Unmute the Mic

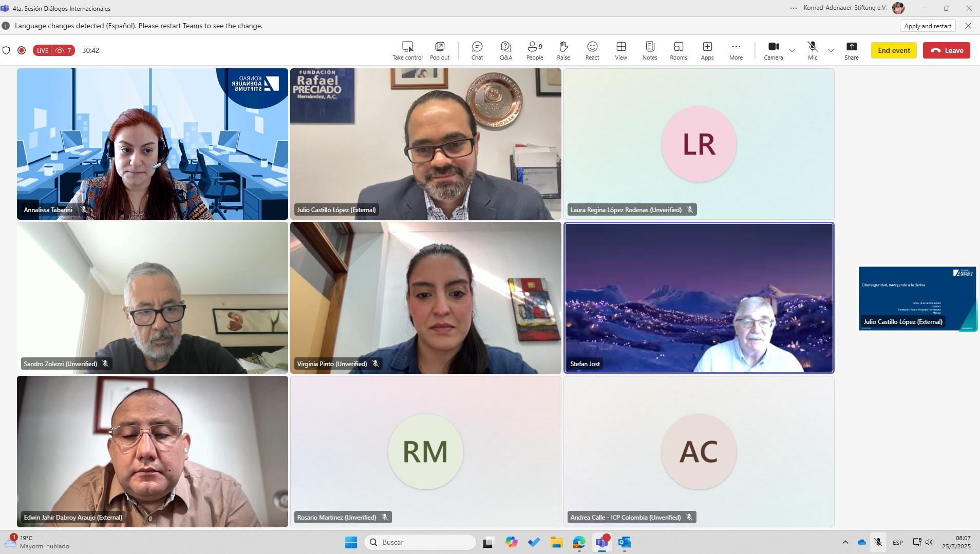[x=812, y=50]
